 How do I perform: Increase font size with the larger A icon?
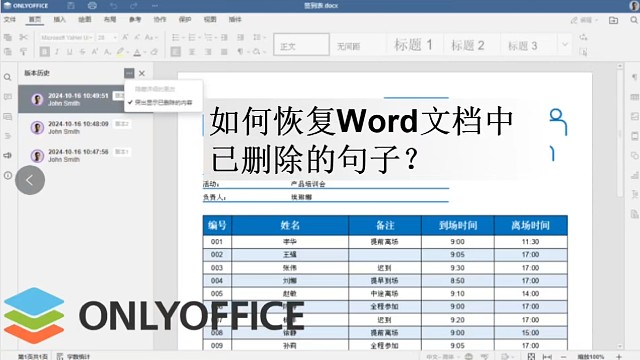125,37
